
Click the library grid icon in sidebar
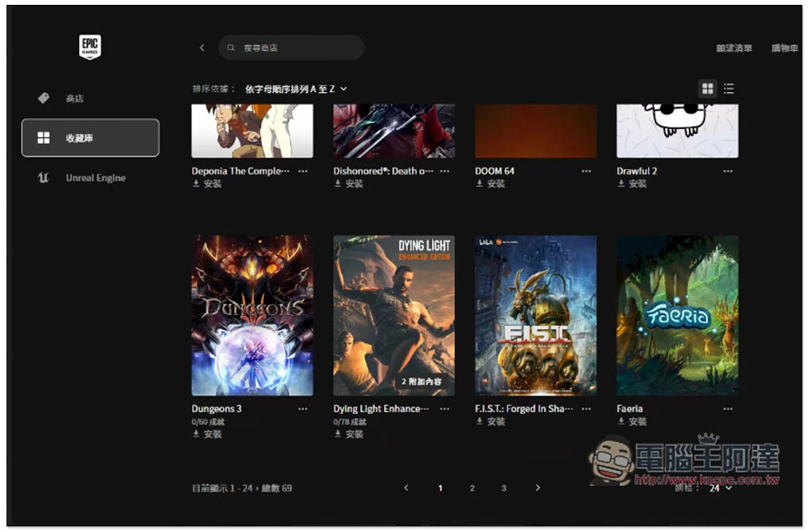click(x=44, y=137)
